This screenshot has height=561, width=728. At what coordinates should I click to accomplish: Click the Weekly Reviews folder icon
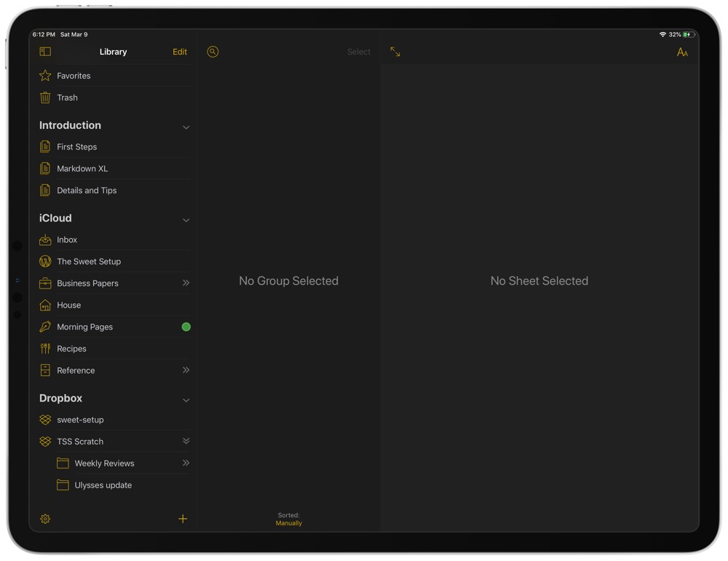63,463
